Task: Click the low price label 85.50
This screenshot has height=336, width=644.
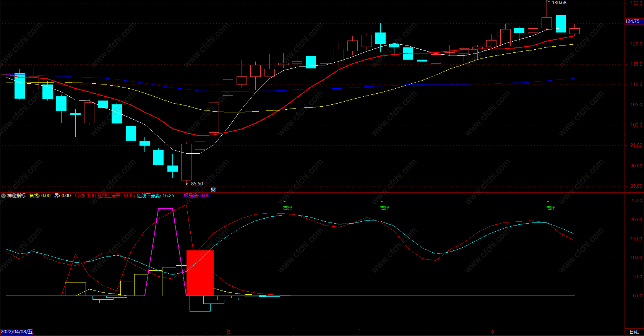Action: point(197,184)
